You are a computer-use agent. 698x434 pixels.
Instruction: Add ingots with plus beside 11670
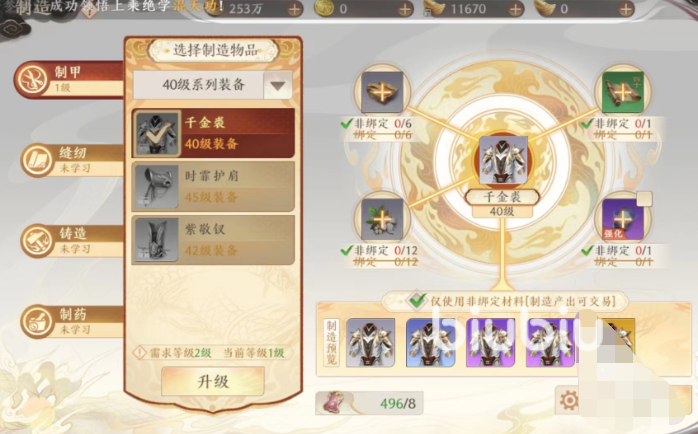point(515,9)
